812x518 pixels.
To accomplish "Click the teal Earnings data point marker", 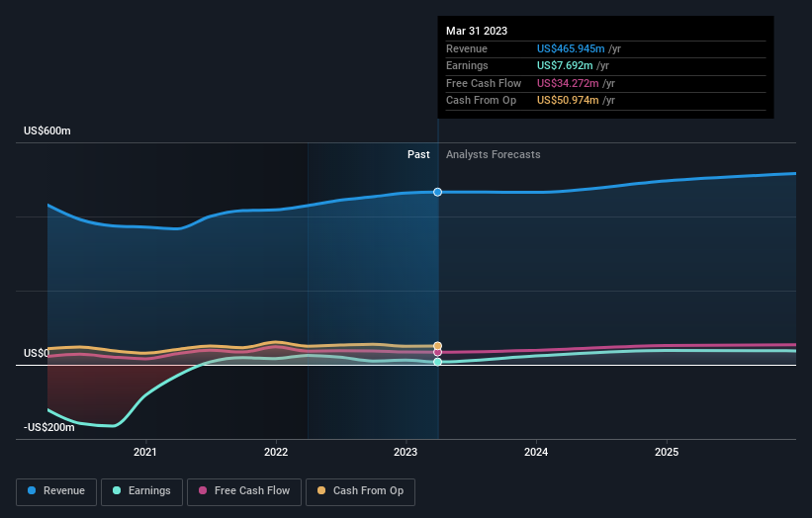I will tap(437, 362).
